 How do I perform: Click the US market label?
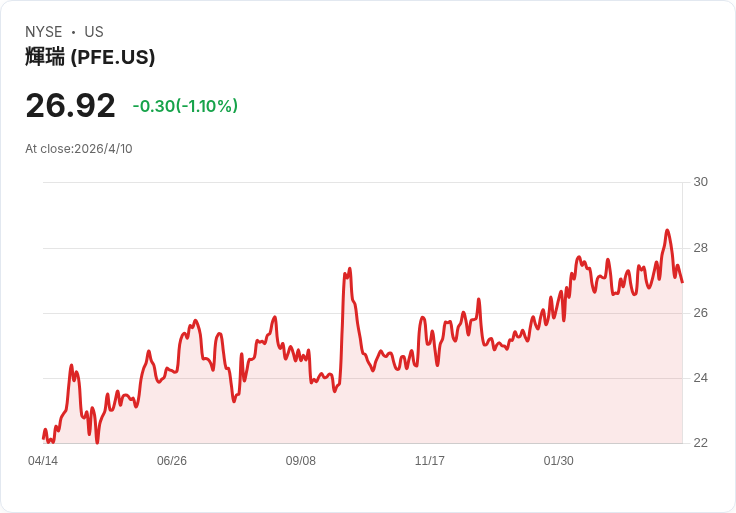[x=94, y=32]
